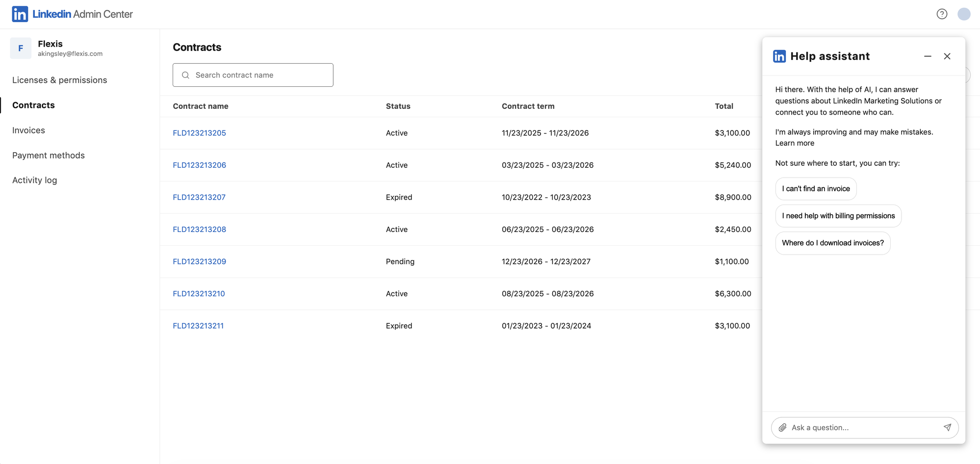Focus the Search contract name field
This screenshot has width=980, height=464.
253,75
